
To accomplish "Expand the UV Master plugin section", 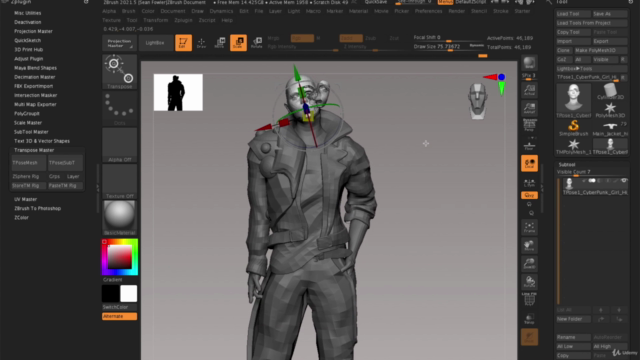I will (25, 199).
